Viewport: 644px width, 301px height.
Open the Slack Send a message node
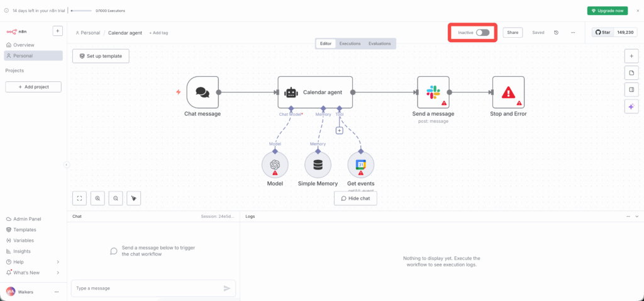[x=433, y=93]
